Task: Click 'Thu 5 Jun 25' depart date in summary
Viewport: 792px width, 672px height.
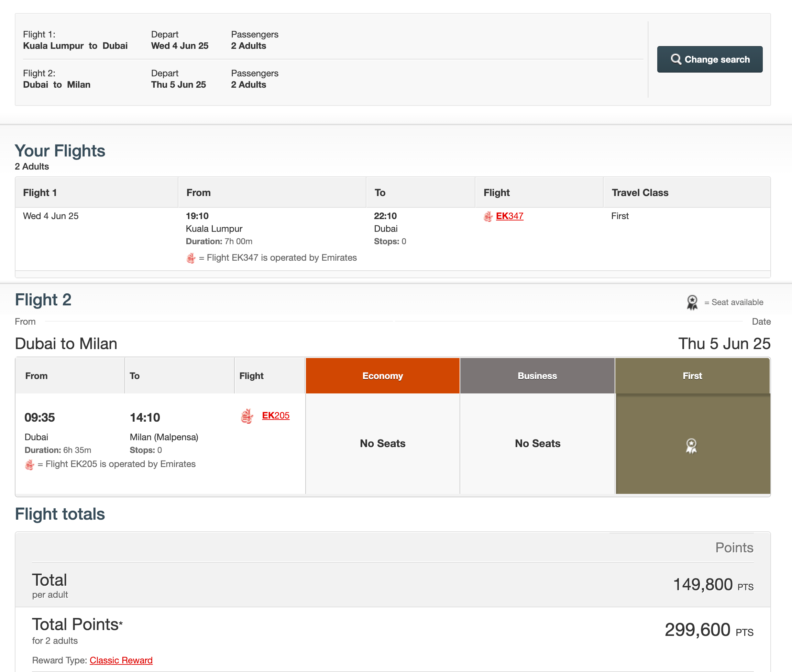Action: pos(179,85)
